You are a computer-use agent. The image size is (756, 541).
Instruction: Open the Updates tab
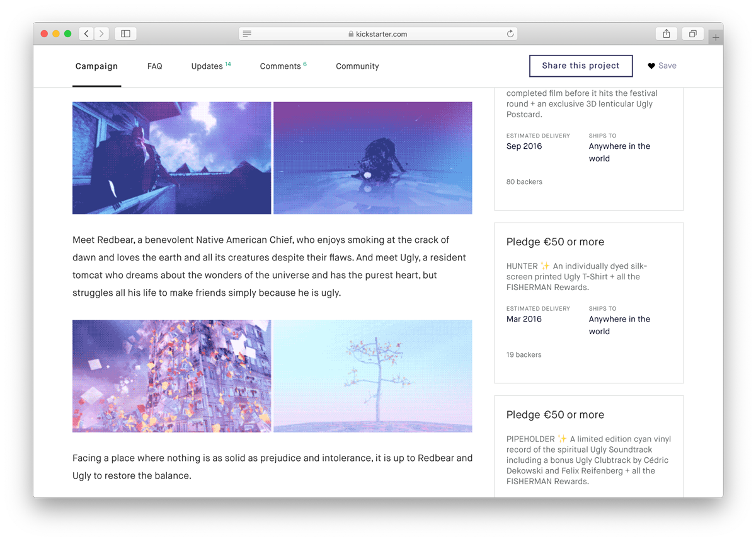coord(207,66)
